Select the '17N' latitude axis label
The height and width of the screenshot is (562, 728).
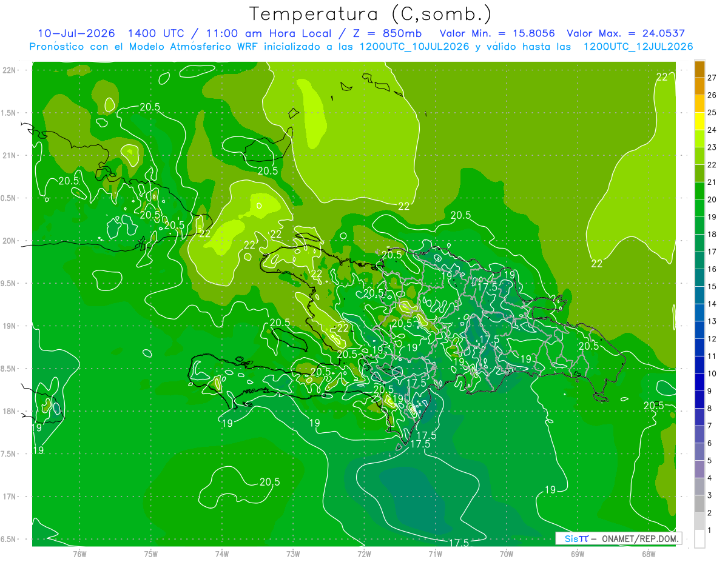pyautogui.click(x=9, y=497)
